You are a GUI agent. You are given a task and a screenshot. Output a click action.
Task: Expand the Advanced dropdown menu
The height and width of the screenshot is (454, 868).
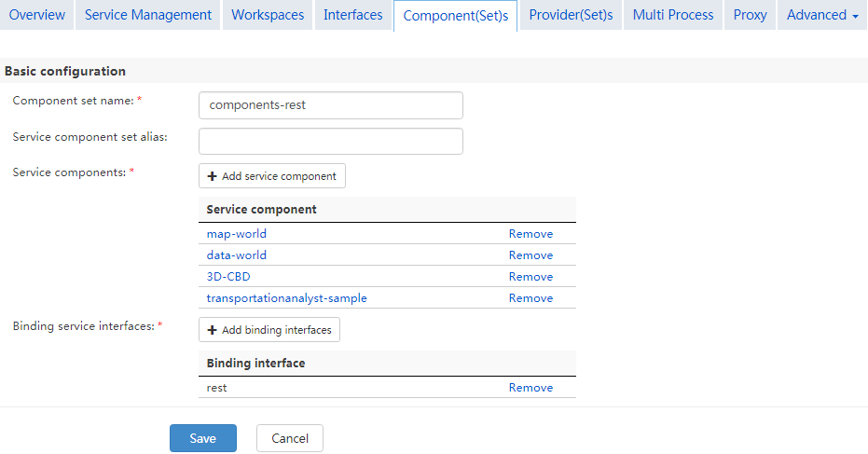click(x=822, y=15)
